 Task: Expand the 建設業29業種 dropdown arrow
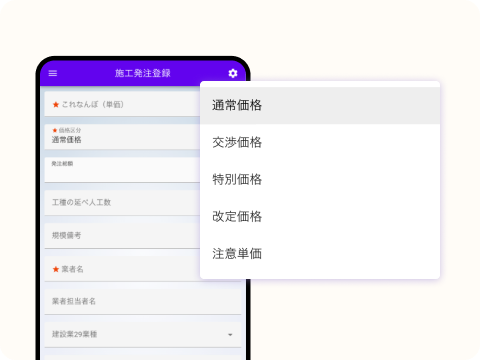(x=230, y=335)
